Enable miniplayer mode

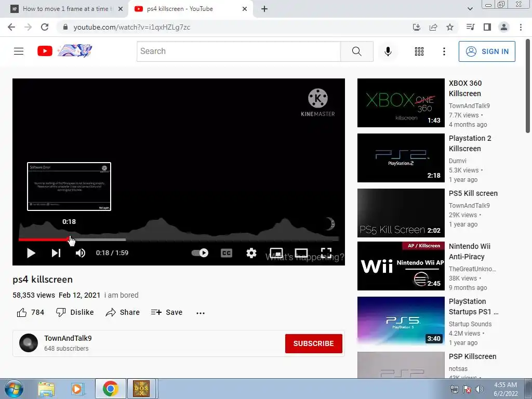(276, 253)
